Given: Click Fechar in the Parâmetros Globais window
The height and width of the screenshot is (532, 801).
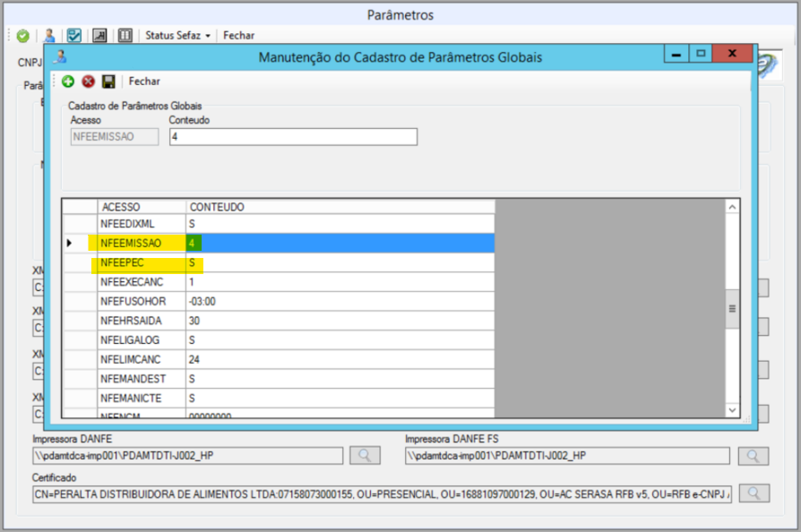Looking at the screenshot, I should 144,82.
